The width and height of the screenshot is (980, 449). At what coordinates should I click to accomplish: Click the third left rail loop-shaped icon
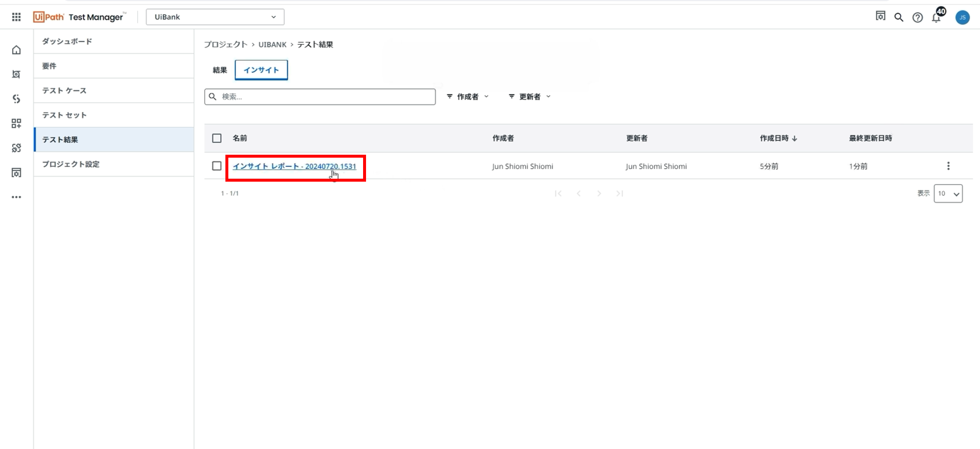(16, 99)
